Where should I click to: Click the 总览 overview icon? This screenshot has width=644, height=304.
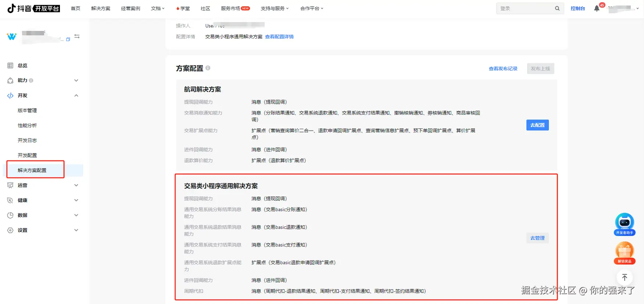click(x=10, y=66)
